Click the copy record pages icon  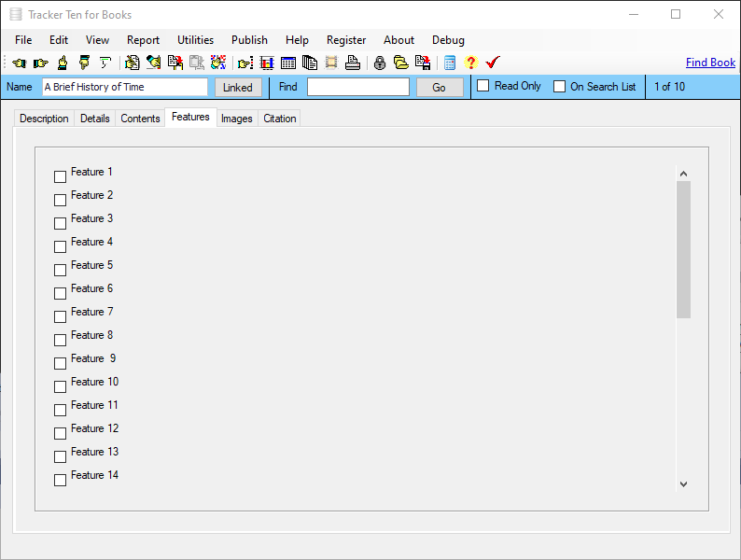[175, 63]
